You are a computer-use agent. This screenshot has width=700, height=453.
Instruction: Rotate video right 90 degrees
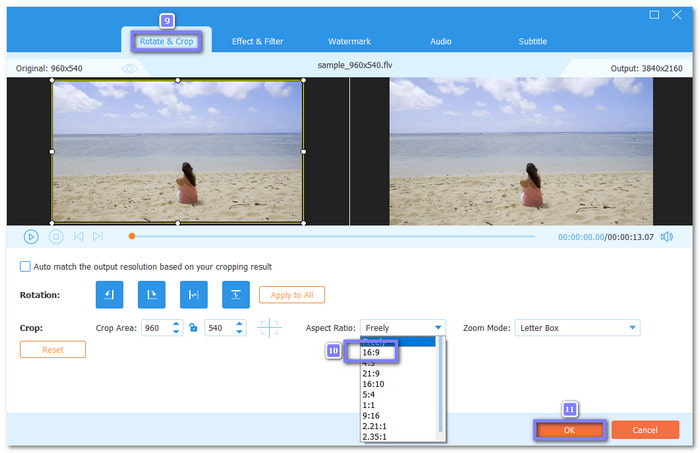click(x=152, y=295)
